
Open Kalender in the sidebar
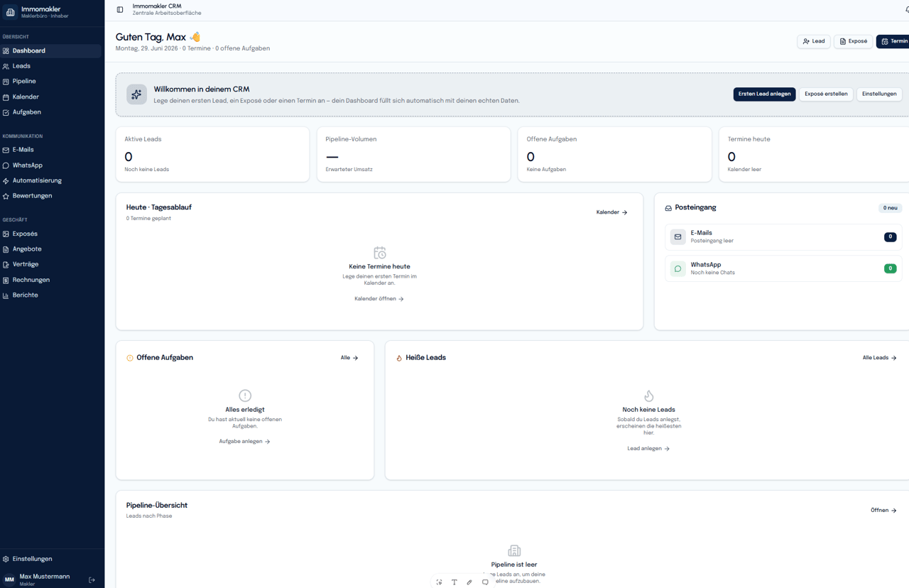50,97
